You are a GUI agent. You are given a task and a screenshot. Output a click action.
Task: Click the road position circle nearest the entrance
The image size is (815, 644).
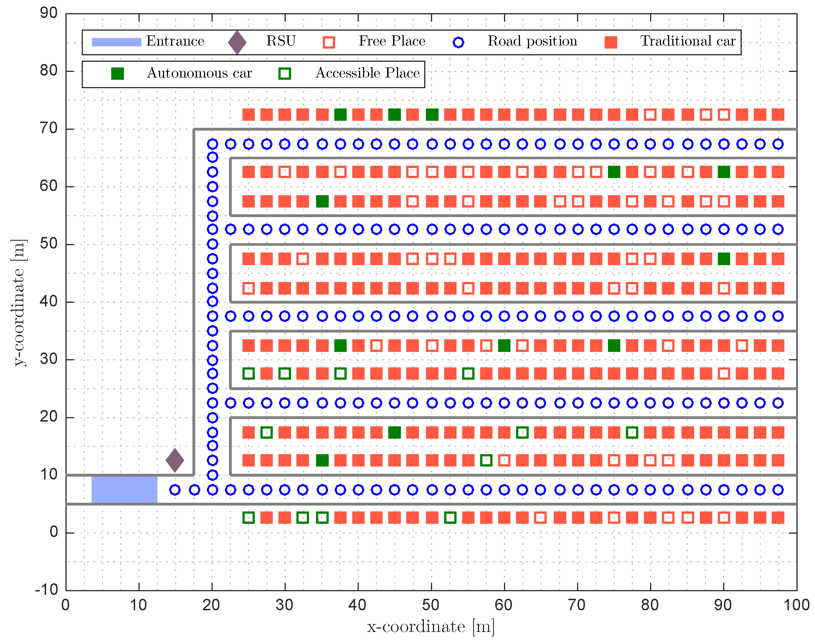(x=175, y=490)
